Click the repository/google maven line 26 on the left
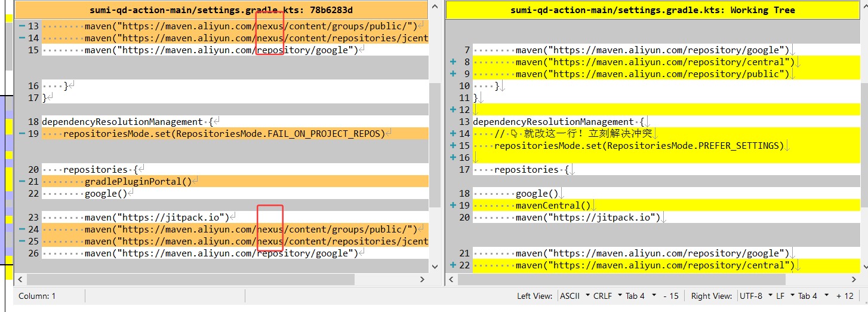868x312 pixels. point(235,253)
